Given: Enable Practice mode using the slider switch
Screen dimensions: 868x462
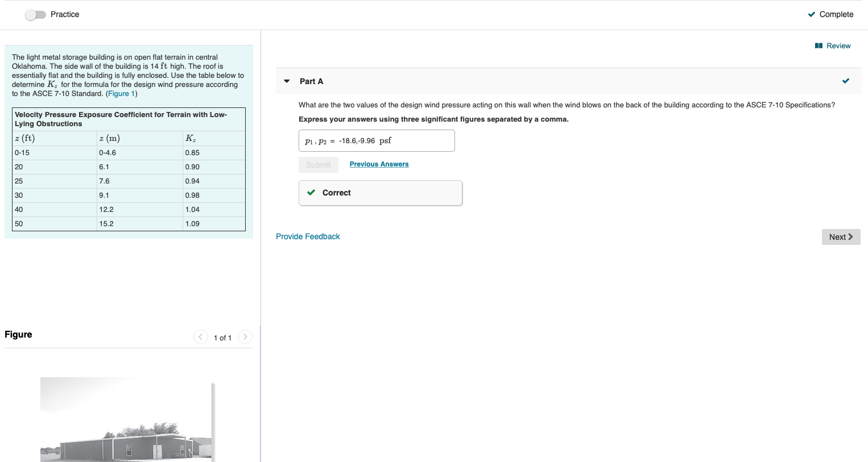Looking at the screenshot, I should pyautogui.click(x=36, y=15).
